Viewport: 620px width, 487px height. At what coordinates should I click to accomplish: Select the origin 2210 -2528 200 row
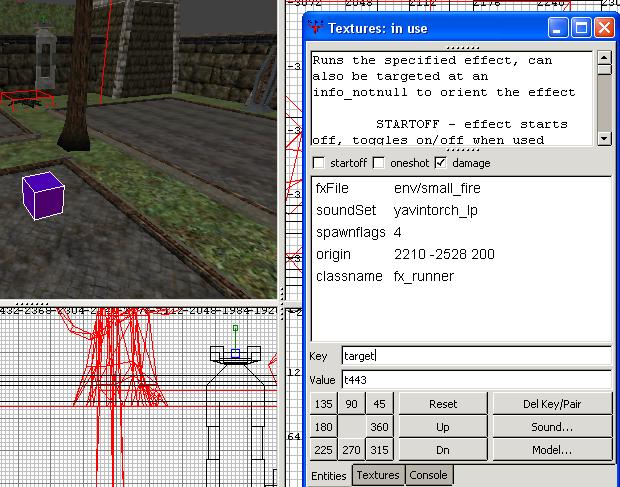pos(461,254)
